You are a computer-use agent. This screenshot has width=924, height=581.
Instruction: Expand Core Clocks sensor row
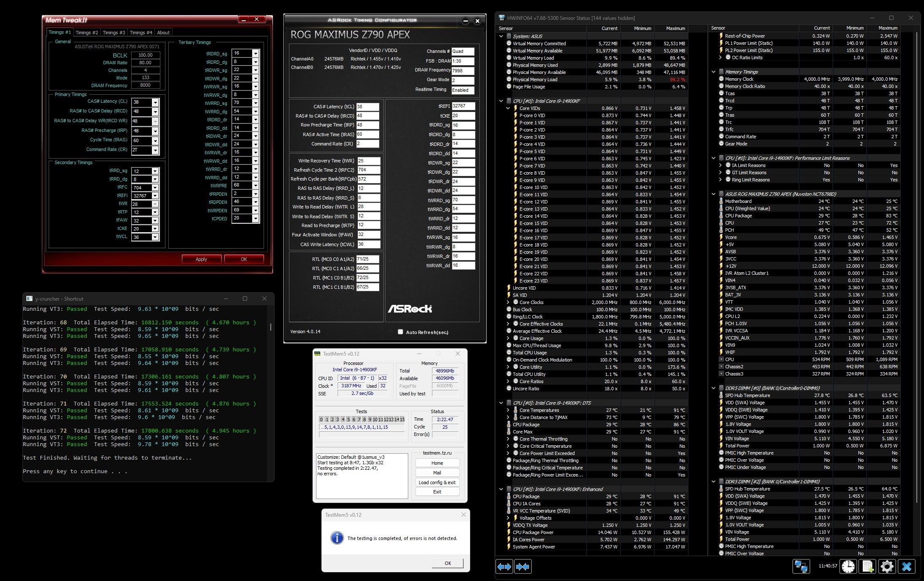508,302
